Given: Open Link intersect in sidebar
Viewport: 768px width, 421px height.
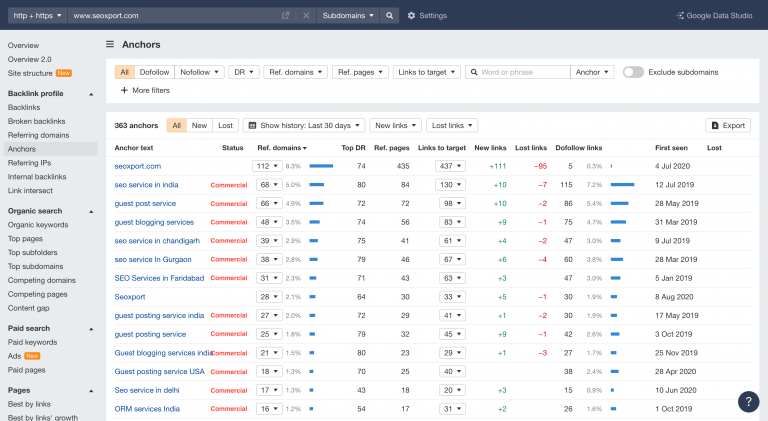Looking at the screenshot, I should click(x=30, y=190).
